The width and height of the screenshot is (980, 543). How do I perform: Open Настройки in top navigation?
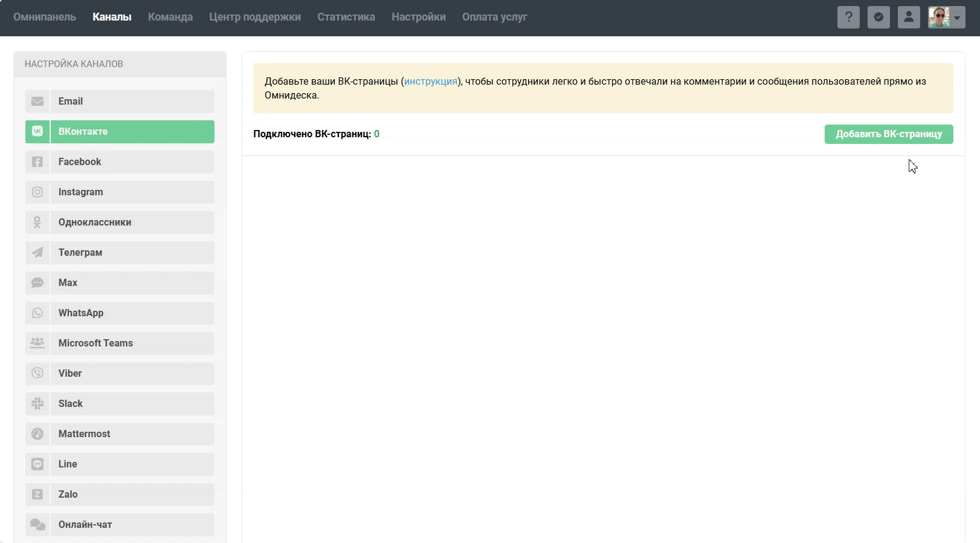[419, 17]
